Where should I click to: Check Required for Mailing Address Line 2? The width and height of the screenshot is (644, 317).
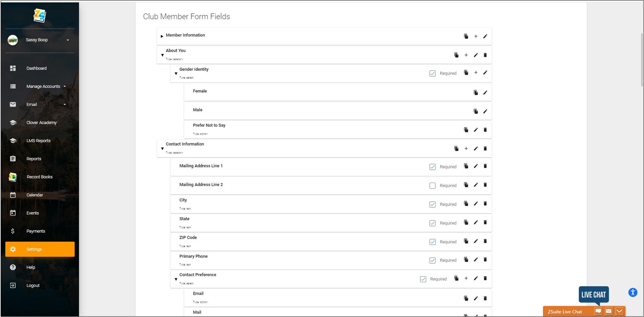coord(433,186)
